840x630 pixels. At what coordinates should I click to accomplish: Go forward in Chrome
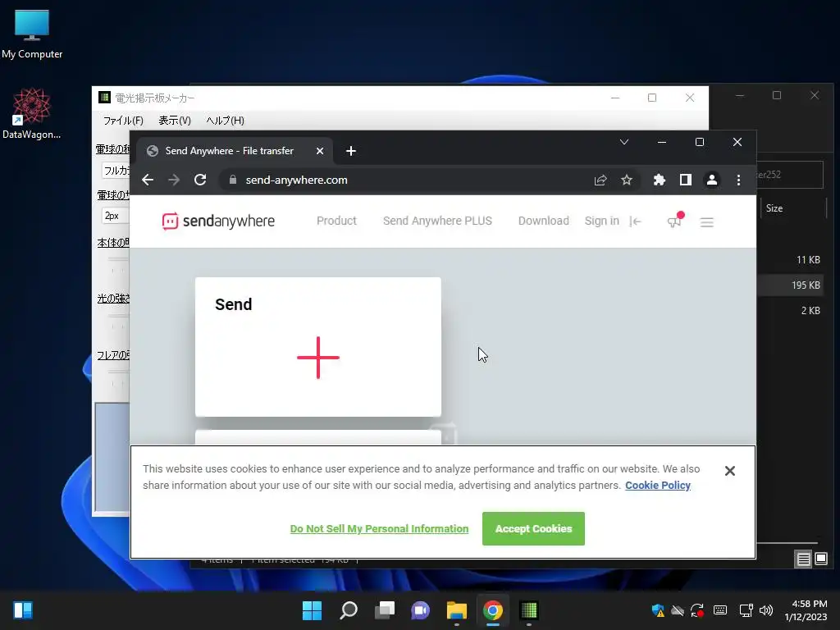pos(174,180)
